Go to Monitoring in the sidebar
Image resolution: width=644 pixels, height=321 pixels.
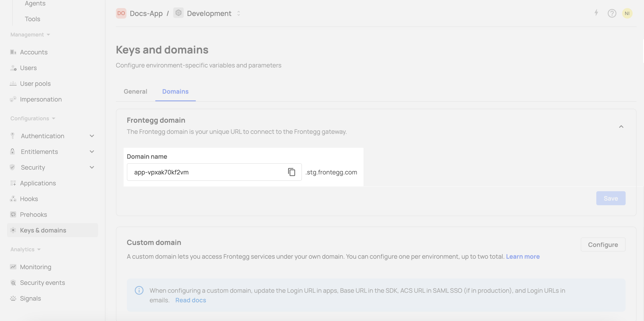tap(36, 267)
